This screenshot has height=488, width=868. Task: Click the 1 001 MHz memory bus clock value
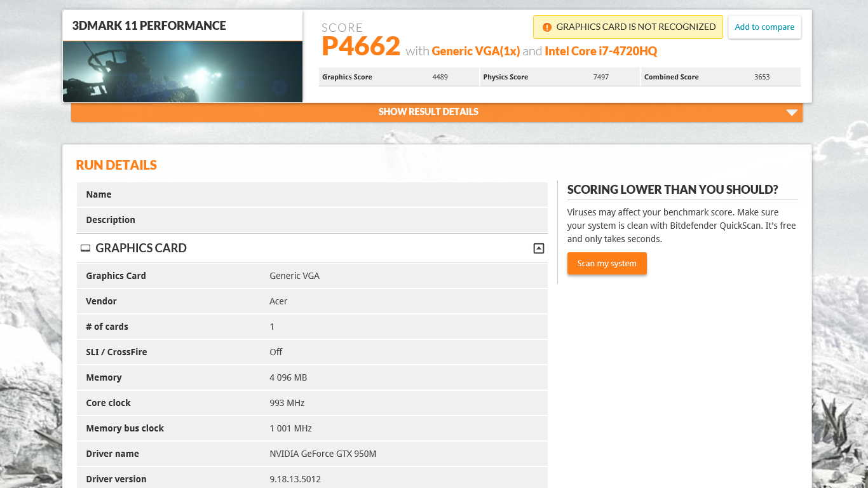[290, 428]
